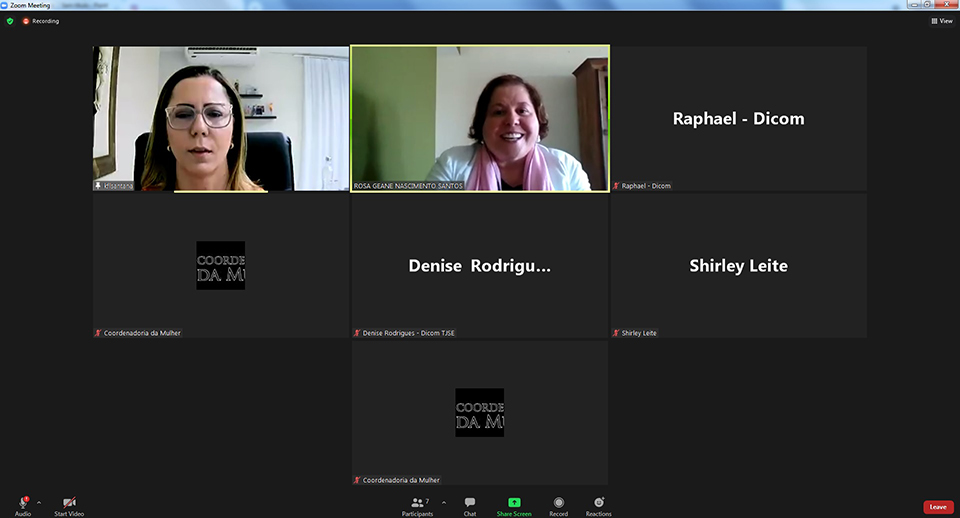The height and width of the screenshot is (518, 960).
Task: Expand the Participants options arrow
Action: [439, 502]
